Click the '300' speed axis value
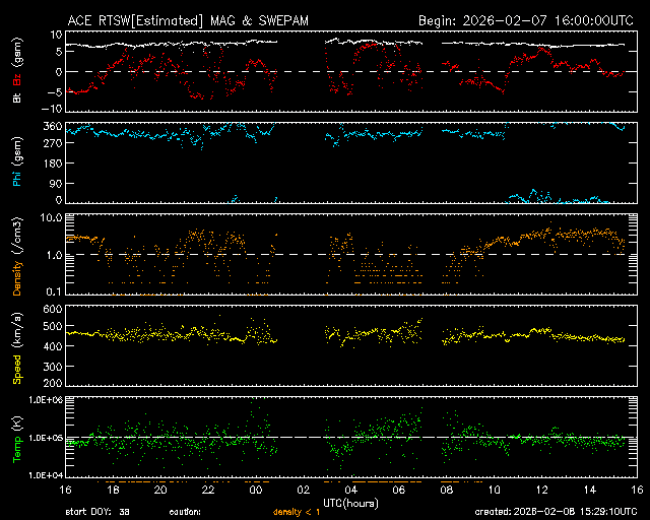The width and height of the screenshot is (650, 520). pyautogui.click(x=52, y=367)
